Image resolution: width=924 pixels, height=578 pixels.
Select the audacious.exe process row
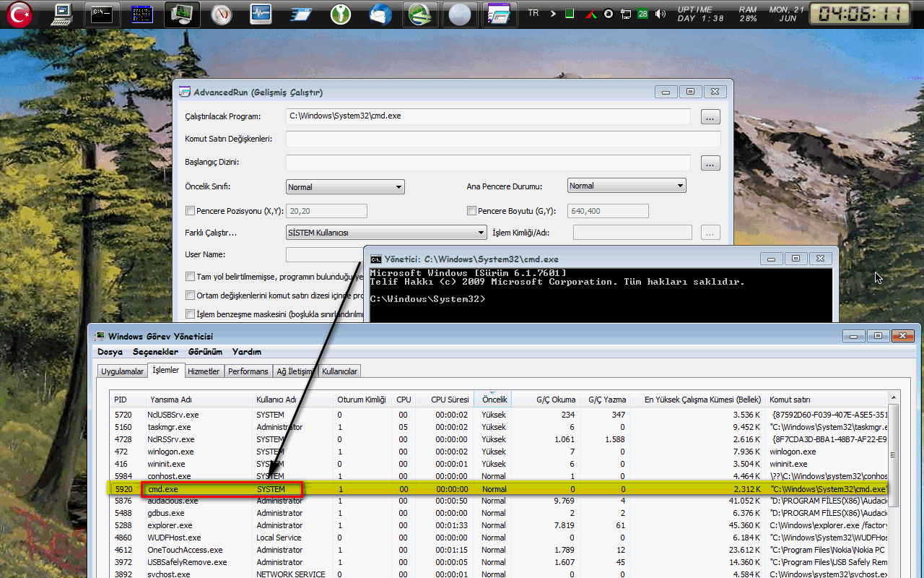click(x=500, y=501)
